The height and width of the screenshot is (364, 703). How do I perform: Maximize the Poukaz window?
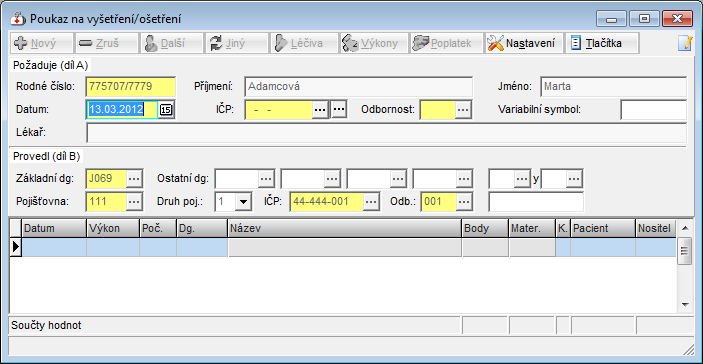(645, 18)
